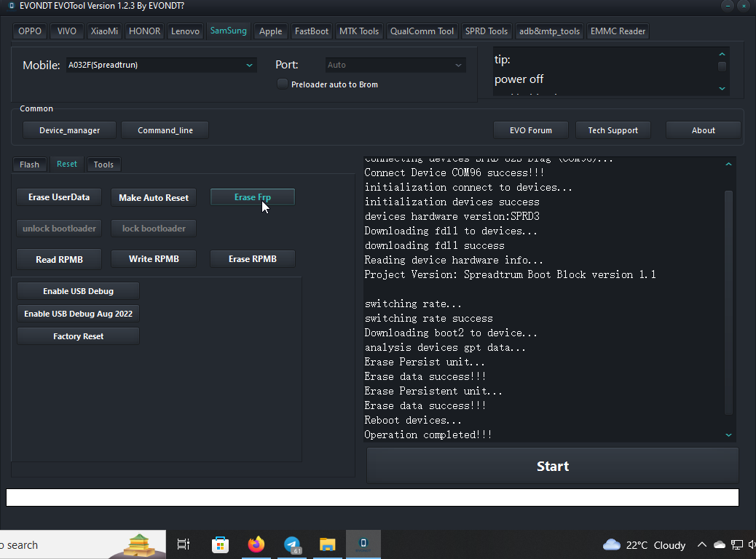Click 'devices hardware version:SPRD3' log line

452,216
